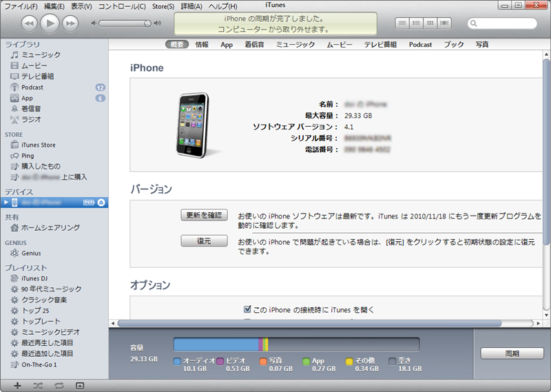Select the 着信音 tab
This screenshot has width=551, height=392.
254,45
